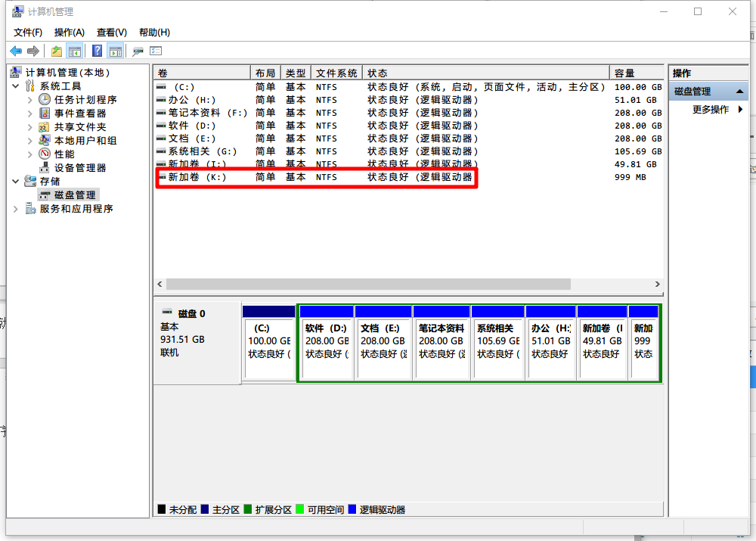Click 更多操作 in the actions pane
The image size is (756, 541).
tap(711, 110)
